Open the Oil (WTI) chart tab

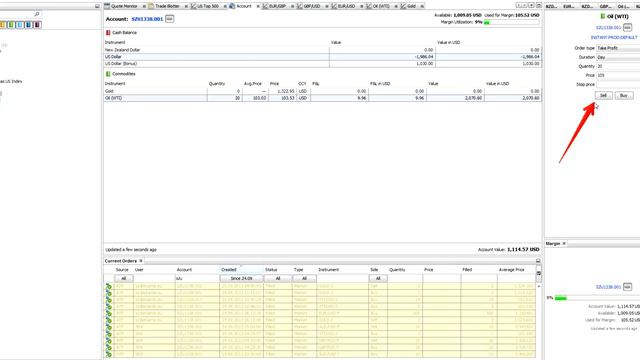(x=380, y=6)
